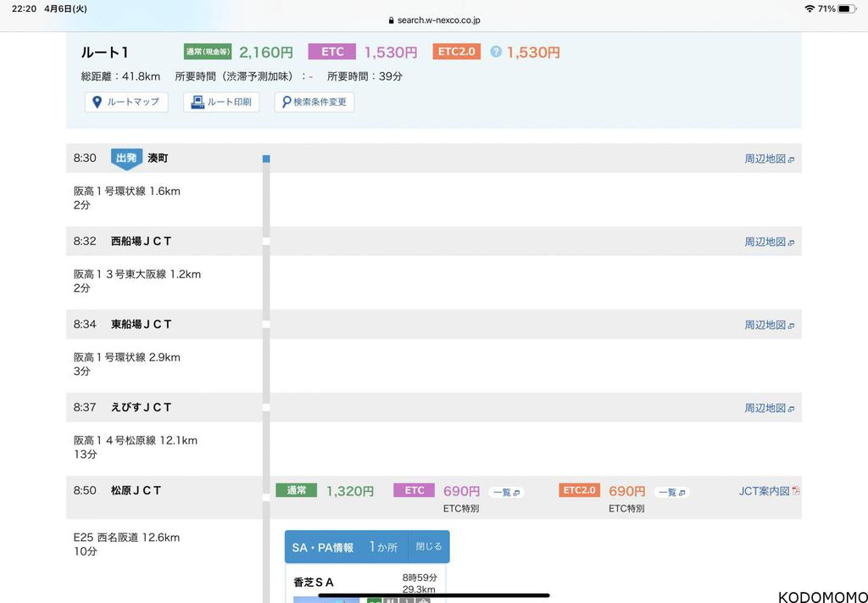This screenshot has height=603, width=868.
Task: Open JCT案内図 for 松原JCT
Action: click(769, 491)
